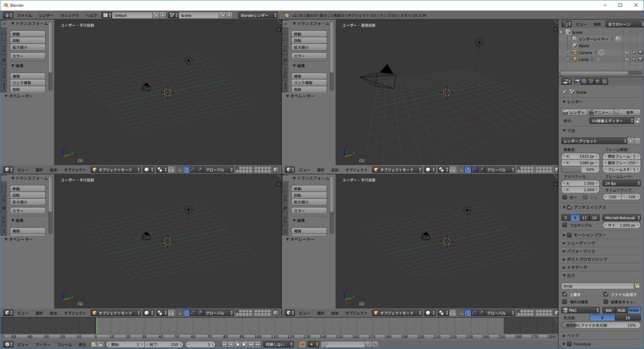Open the Blenderレンダー engine dropdown
The width and height of the screenshot is (644, 349).
click(x=258, y=15)
